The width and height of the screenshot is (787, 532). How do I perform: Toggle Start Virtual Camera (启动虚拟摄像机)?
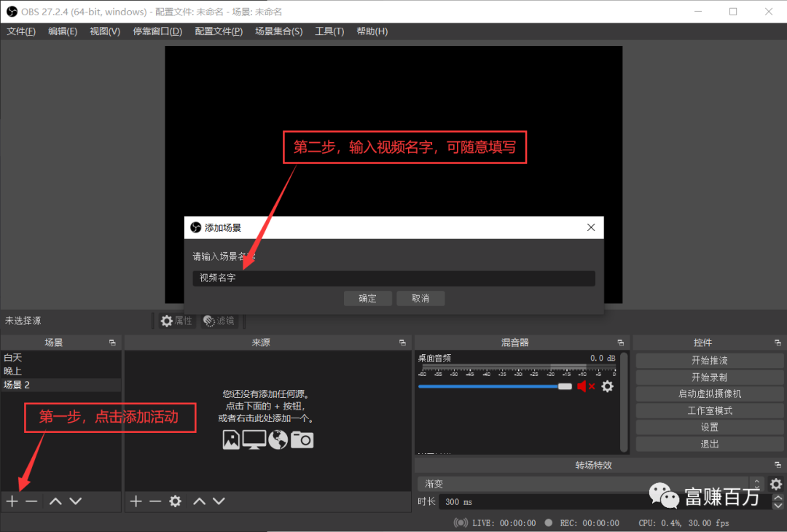(710, 394)
